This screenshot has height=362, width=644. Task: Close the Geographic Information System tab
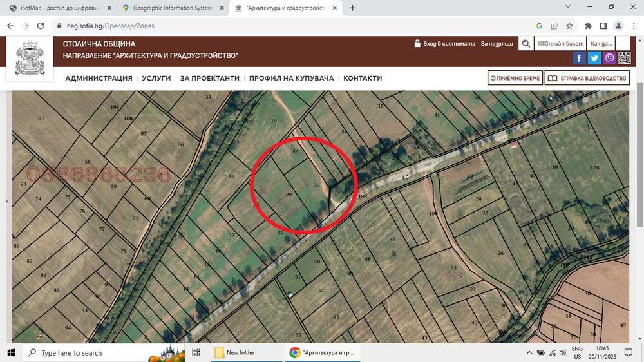tap(222, 8)
